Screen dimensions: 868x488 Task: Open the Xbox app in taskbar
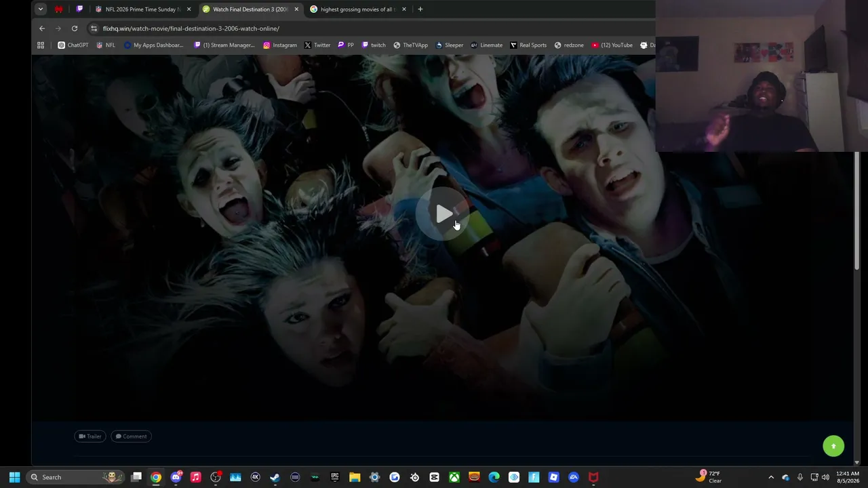[454, 477]
